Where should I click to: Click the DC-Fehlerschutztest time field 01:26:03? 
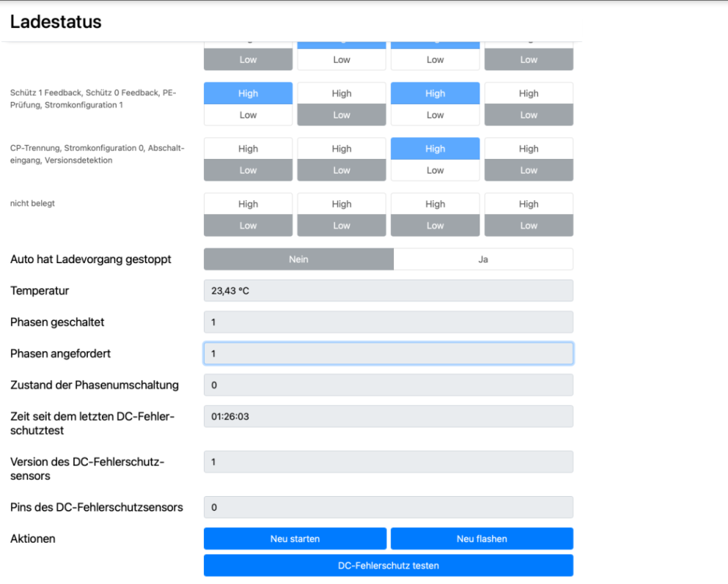coord(388,417)
